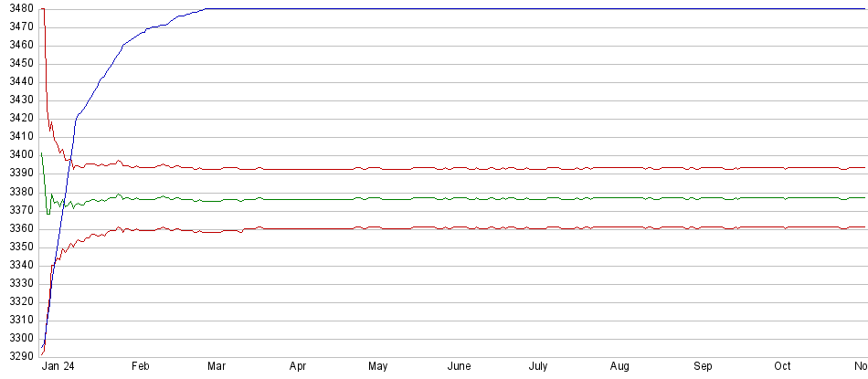Click the lower red line above the July label
The height and width of the screenshot is (379, 868).
538,227
